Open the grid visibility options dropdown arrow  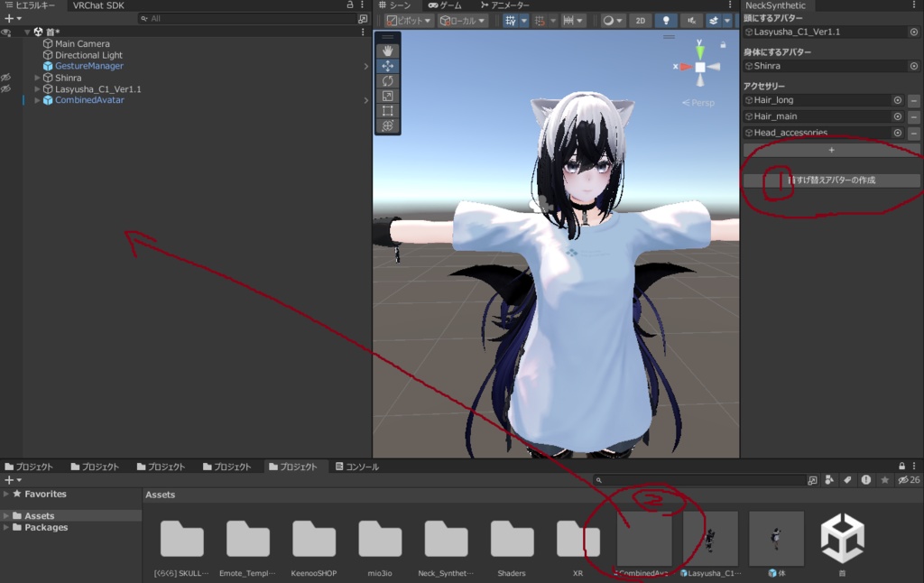coord(524,21)
